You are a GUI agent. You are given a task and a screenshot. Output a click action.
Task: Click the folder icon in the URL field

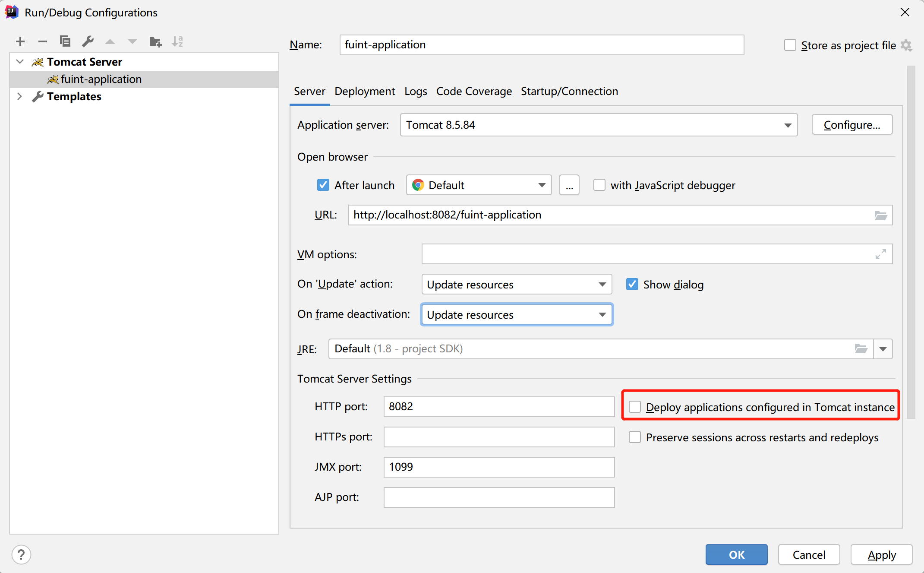pos(880,215)
